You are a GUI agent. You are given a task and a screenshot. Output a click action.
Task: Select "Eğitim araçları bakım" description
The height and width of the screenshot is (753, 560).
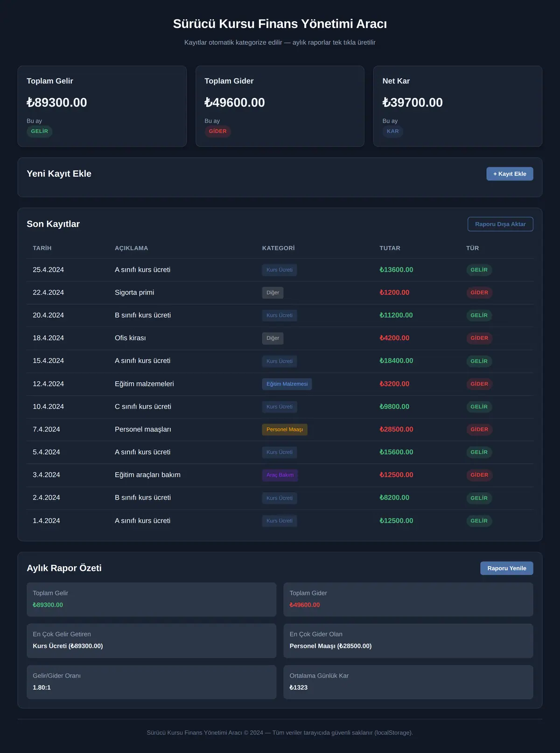[147, 475]
